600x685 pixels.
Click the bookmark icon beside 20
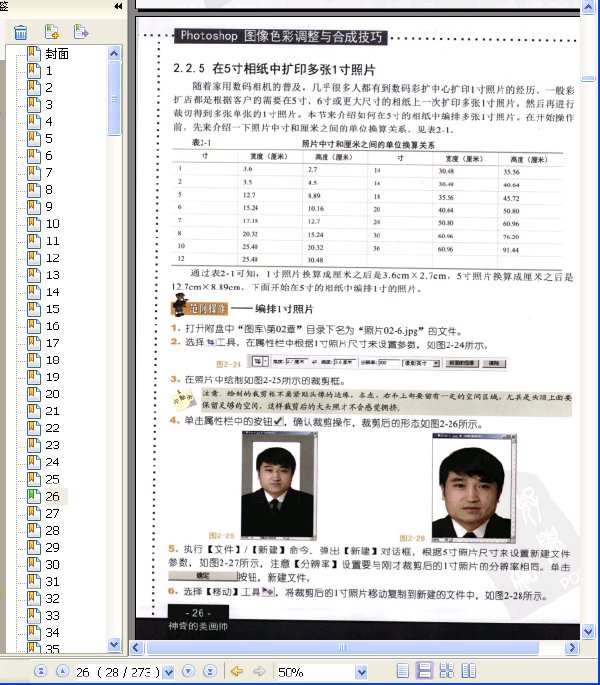coord(34,394)
